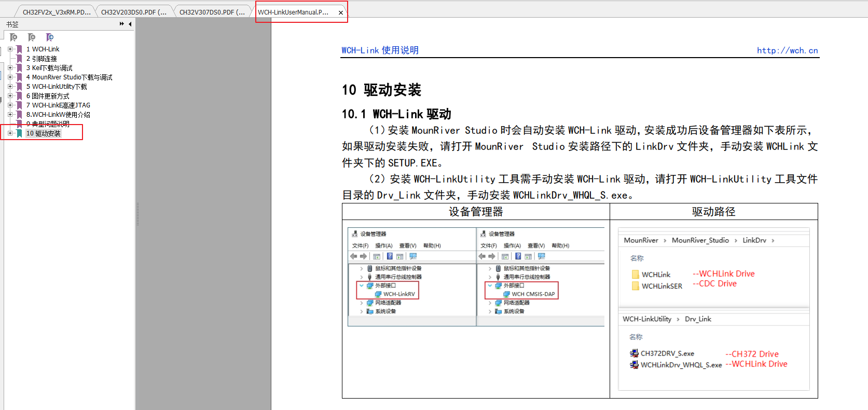
Task: Click WCH CMSIS-DAP device in the figure
Action: coord(529,294)
